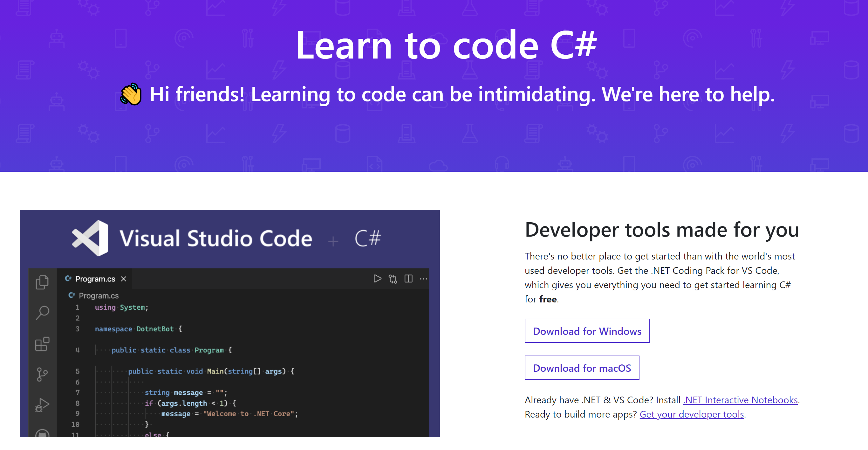Click the line containing "Main(string[] args)"
Screen dimensions: 868x450
tap(211, 371)
